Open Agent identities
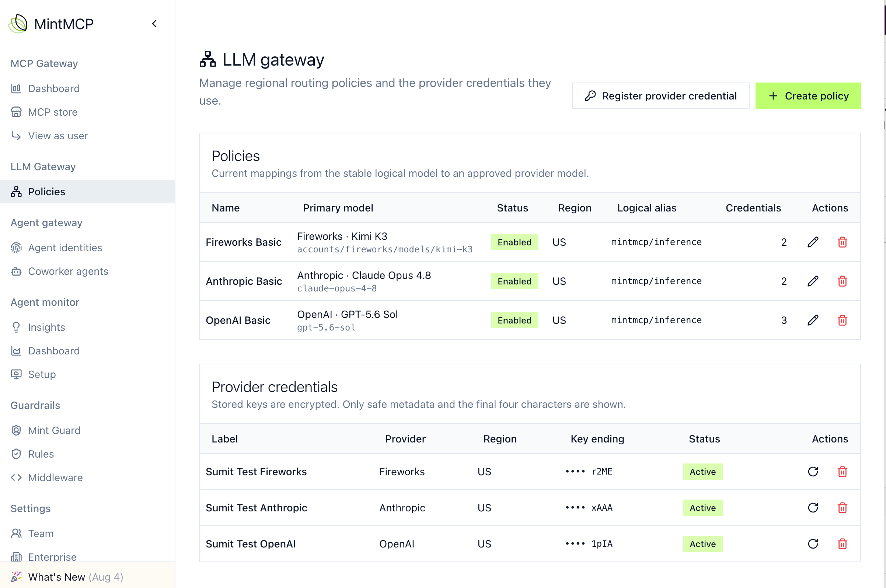The width and height of the screenshot is (886, 588). click(65, 248)
